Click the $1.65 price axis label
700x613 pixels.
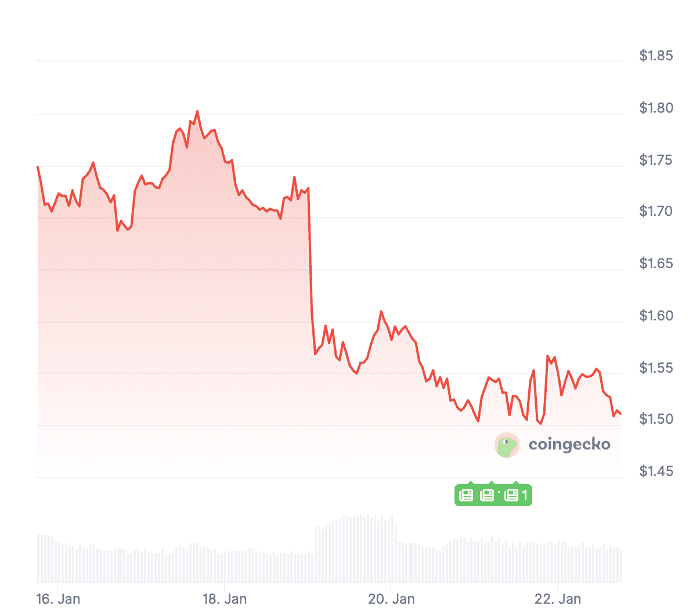pos(656,264)
